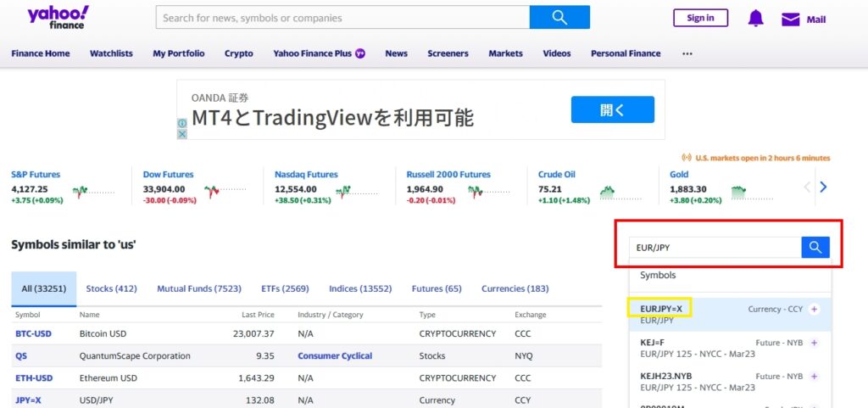This screenshot has height=408, width=868.
Task: Select EURJPY=X suggestion in dropdown
Action: 730,315
